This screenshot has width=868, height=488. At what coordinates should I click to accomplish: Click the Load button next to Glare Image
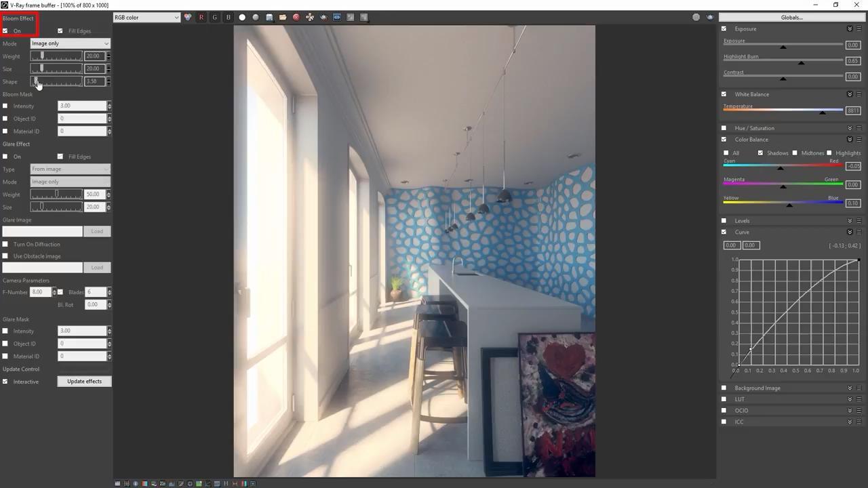[96, 230]
